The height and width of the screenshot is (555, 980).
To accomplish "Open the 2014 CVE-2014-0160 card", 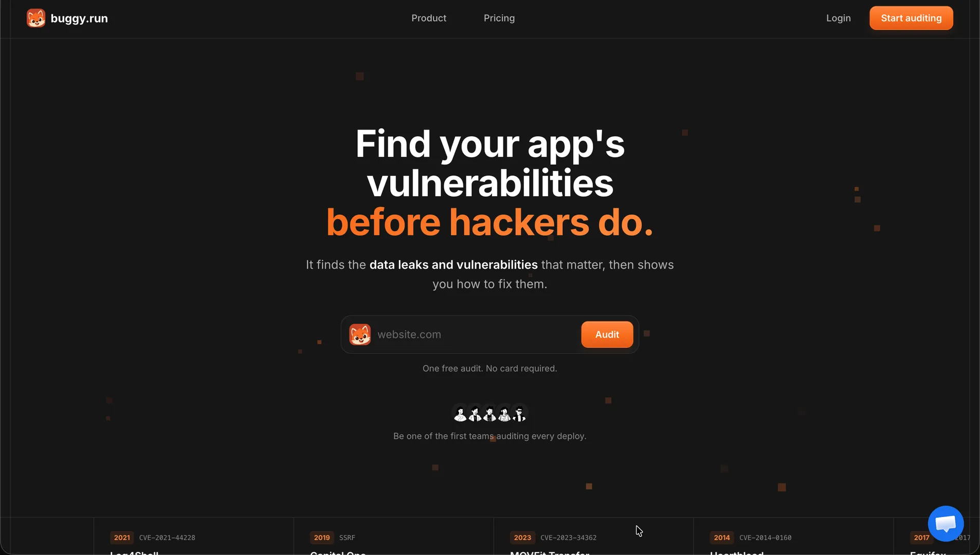I will coord(793,536).
